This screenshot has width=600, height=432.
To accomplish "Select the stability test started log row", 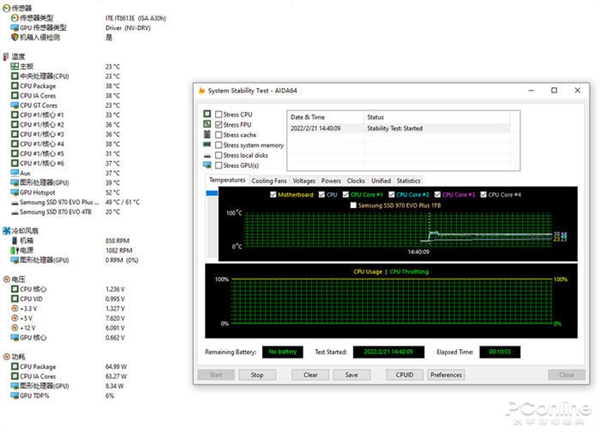I will (x=400, y=129).
